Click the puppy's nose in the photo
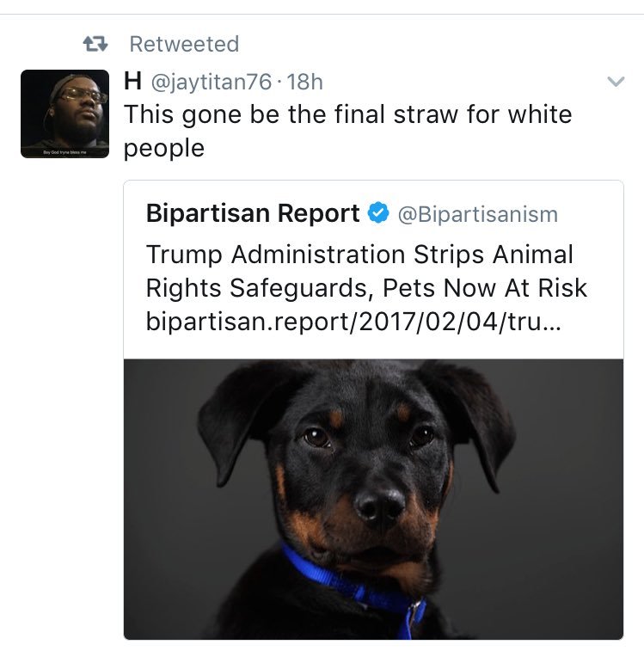 click(x=379, y=506)
